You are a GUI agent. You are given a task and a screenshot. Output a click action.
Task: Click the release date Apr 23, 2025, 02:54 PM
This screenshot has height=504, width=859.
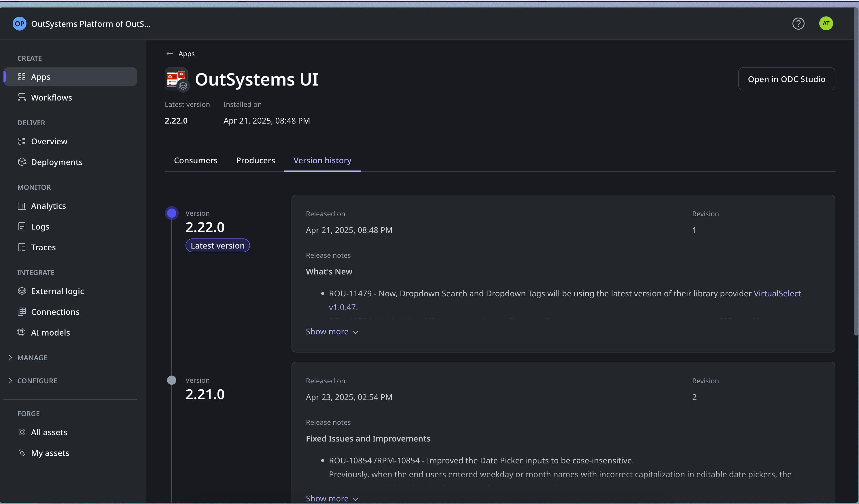349,397
